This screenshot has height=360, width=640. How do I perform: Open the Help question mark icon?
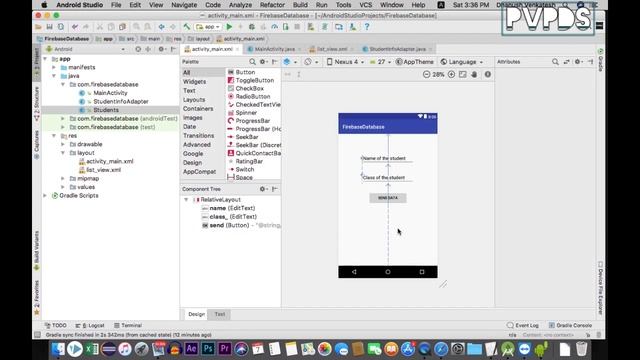click(x=367, y=27)
